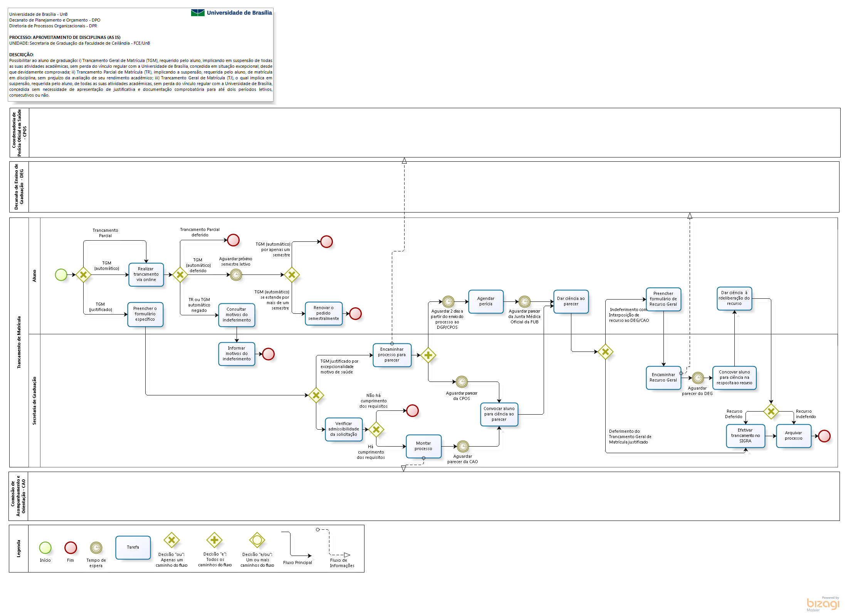Click the 'Encaminhar Recurso Geral' task
This screenshot has height=616, width=848.
tap(663, 378)
